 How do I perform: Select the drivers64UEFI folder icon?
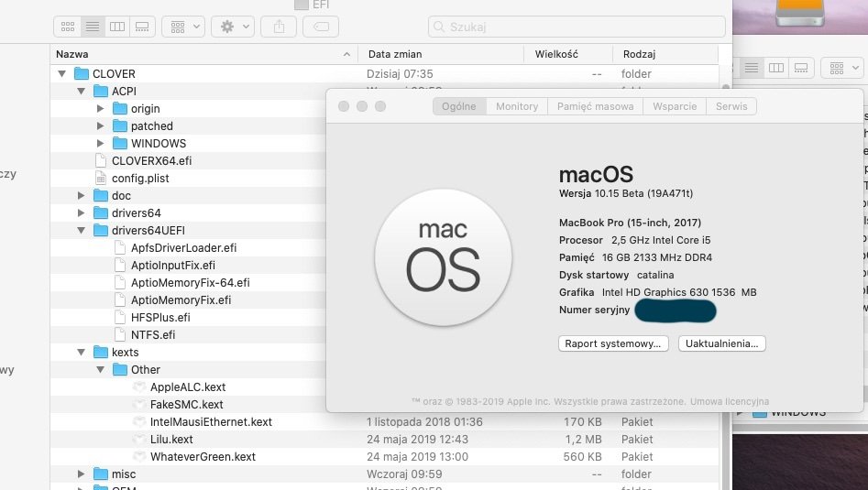pyautogui.click(x=101, y=231)
